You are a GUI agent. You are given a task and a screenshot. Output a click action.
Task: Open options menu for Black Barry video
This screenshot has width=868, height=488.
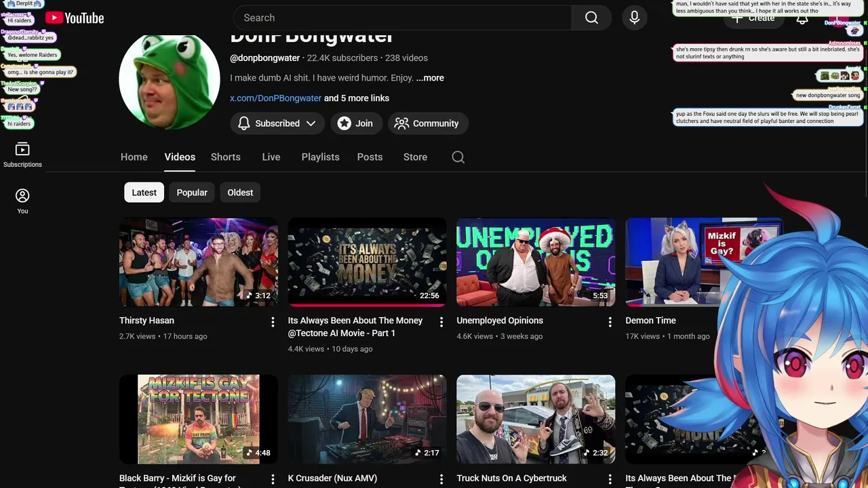[273, 479]
